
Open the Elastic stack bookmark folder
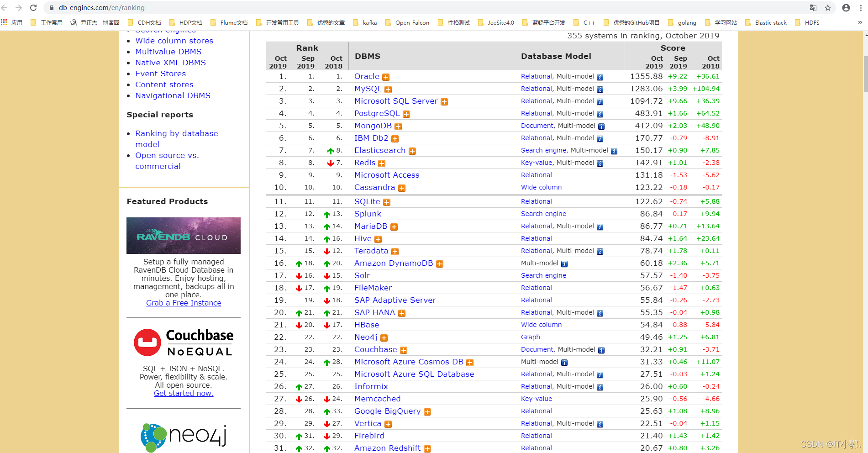pos(766,22)
